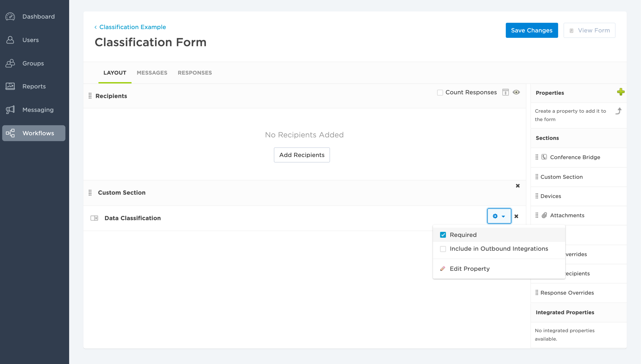Click the back chevron before Classification Example

pyautogui.click(x=96, y=27)
